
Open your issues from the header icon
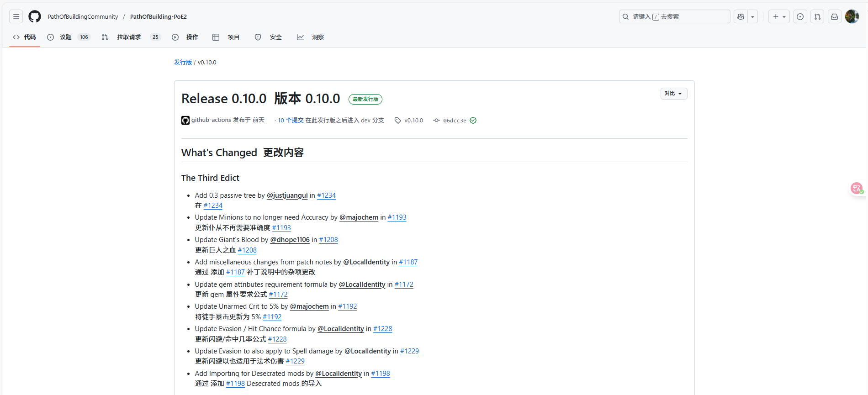pos(800,17)
